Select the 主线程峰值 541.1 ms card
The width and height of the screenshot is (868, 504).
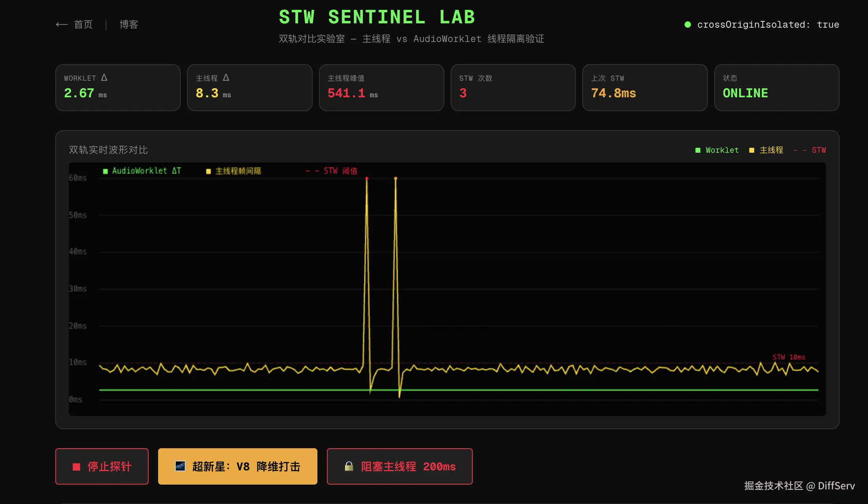click(x=381, y=87)
